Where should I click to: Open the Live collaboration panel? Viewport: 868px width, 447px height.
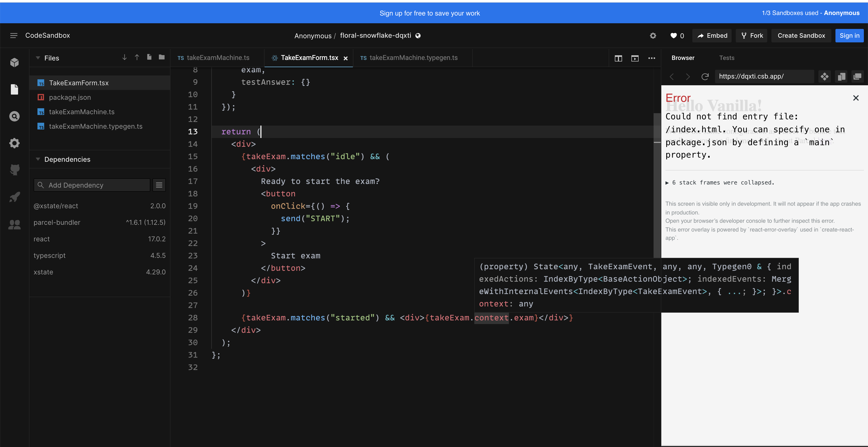(x=14, y=225)
